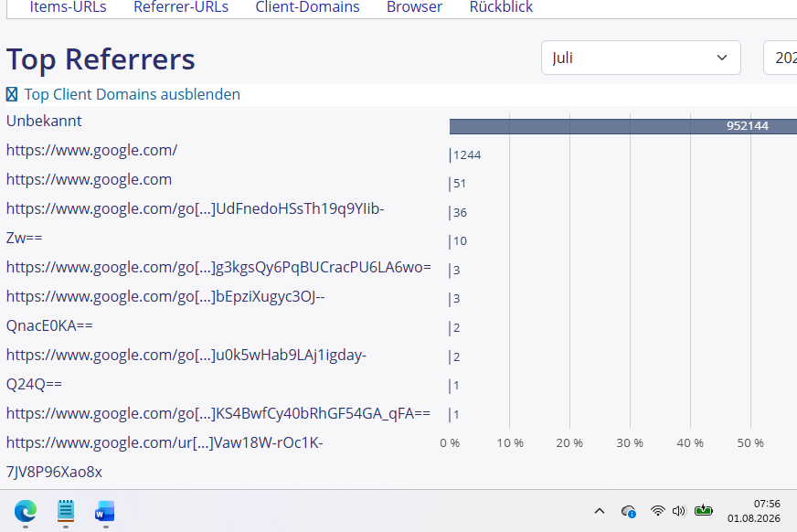Click the Unbekannt bar showing 952144
797x532 pixels.
(x=623, y=126)
